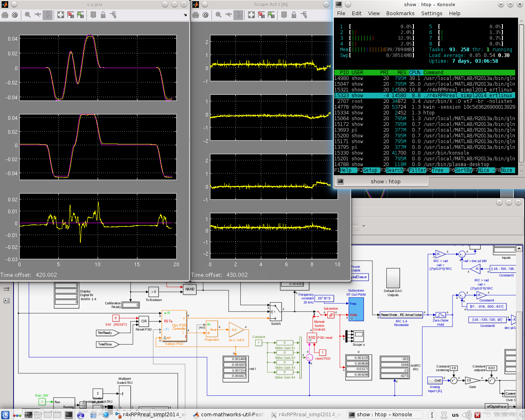Click F5 Tree button in htop

click(x=438, y=170)
